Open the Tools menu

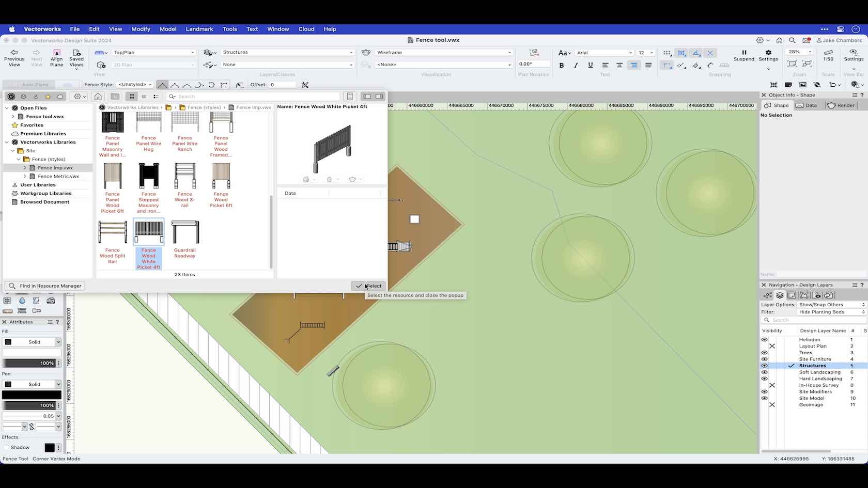229,29
